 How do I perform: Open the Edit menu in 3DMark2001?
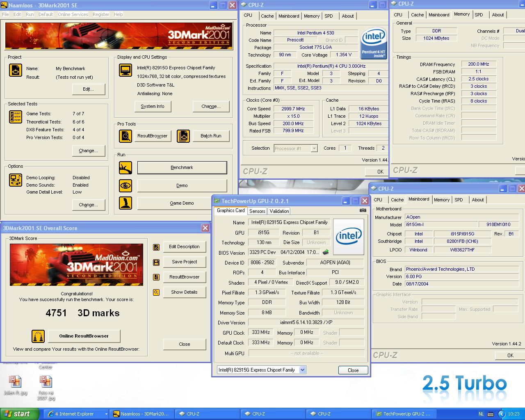point(17,14)
